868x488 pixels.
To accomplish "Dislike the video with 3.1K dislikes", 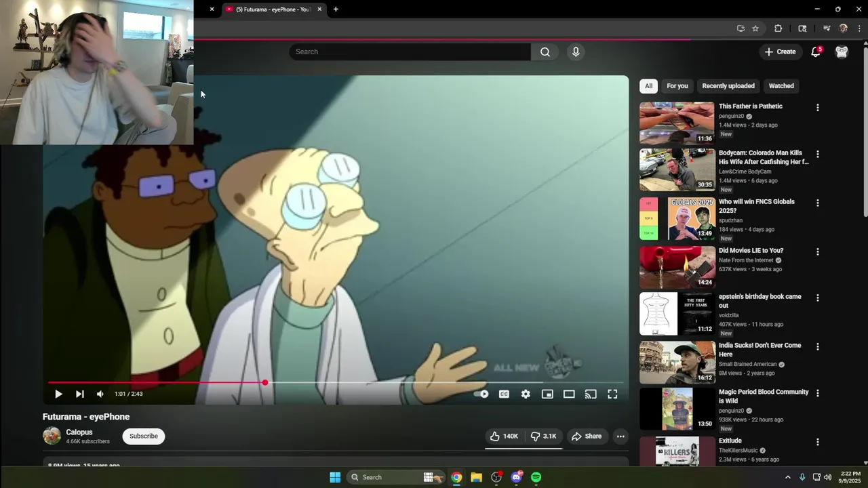I will [x=543, y=436].
